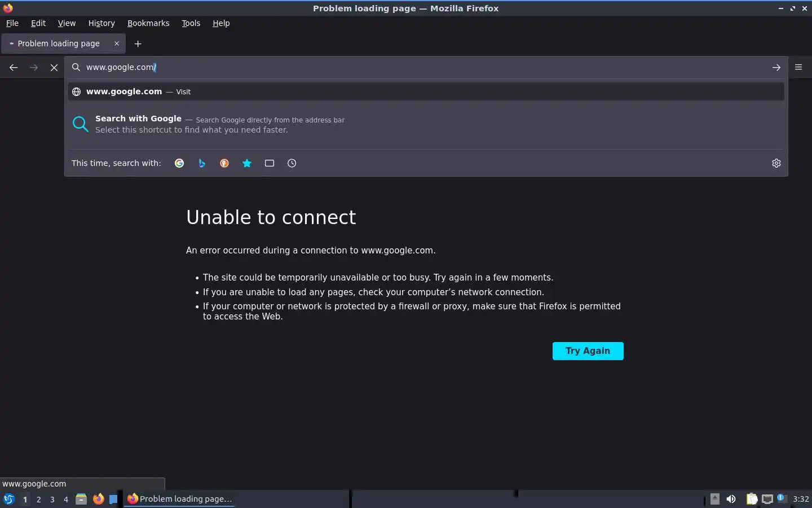
Task: Focus Problem loading page taskbar window entry
Action: [179, 499]
